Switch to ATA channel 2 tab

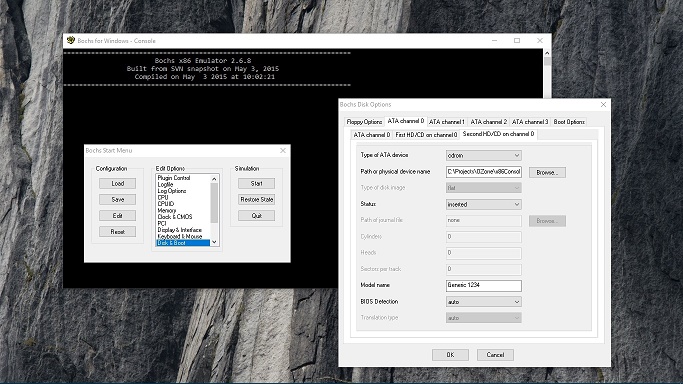point(488,122)
